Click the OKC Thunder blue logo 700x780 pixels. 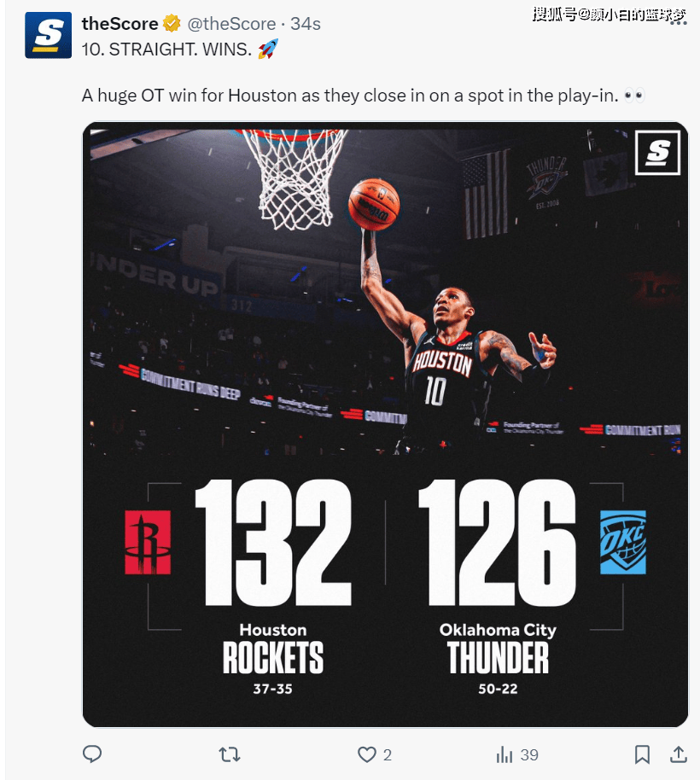click(x=623, y=542)
